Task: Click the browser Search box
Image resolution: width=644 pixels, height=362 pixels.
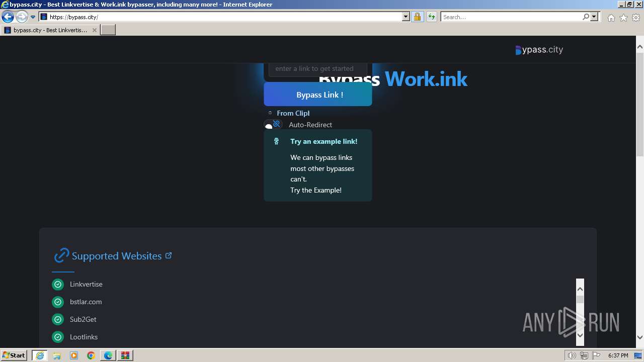Action: (511, 17)
